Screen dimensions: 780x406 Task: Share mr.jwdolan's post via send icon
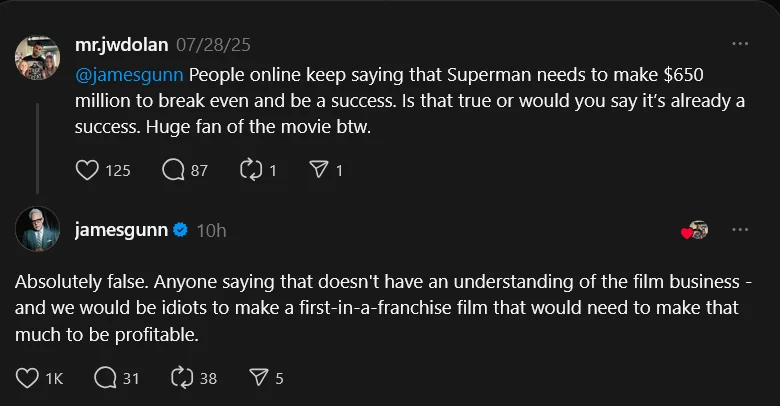tap(319, 170)
